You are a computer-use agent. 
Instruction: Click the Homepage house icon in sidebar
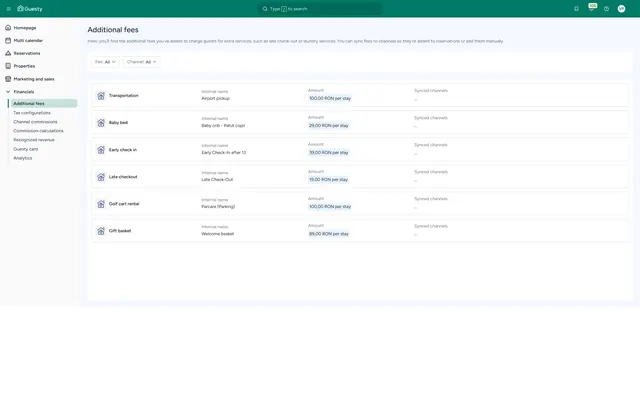tap(8, 28)
